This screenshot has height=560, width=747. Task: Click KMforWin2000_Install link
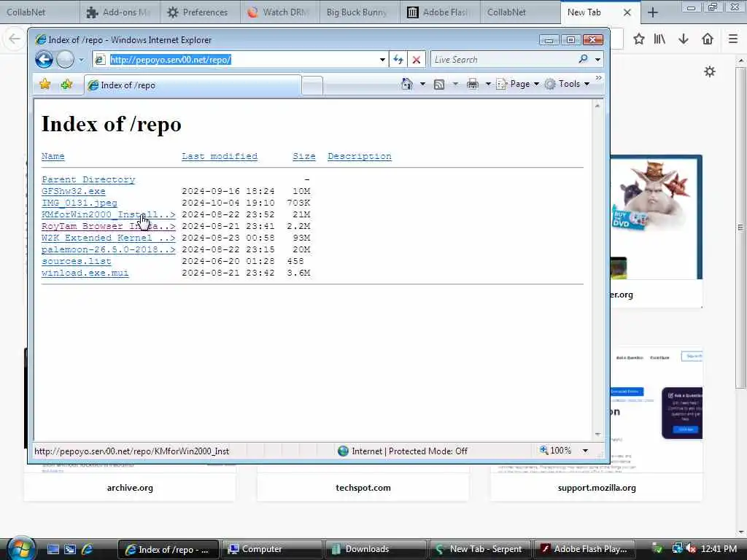(108, 214)
